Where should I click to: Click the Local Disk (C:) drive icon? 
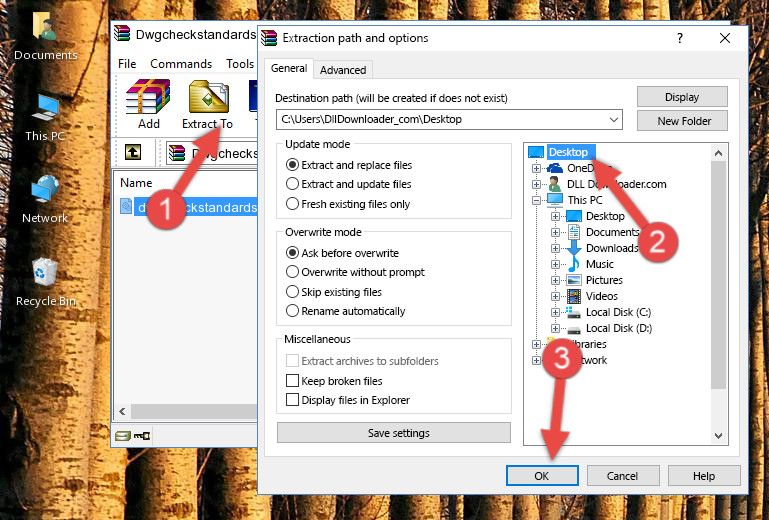(573, 312)
